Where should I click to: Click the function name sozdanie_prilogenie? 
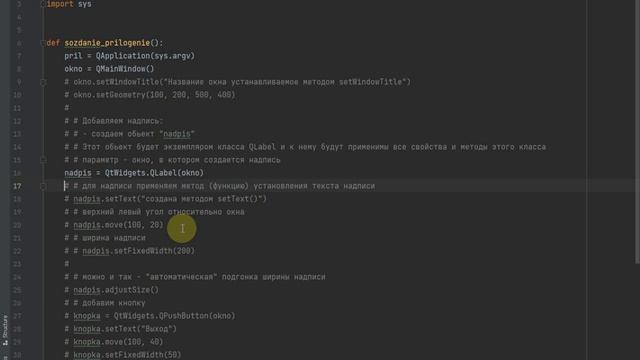(x=107, y=43)
